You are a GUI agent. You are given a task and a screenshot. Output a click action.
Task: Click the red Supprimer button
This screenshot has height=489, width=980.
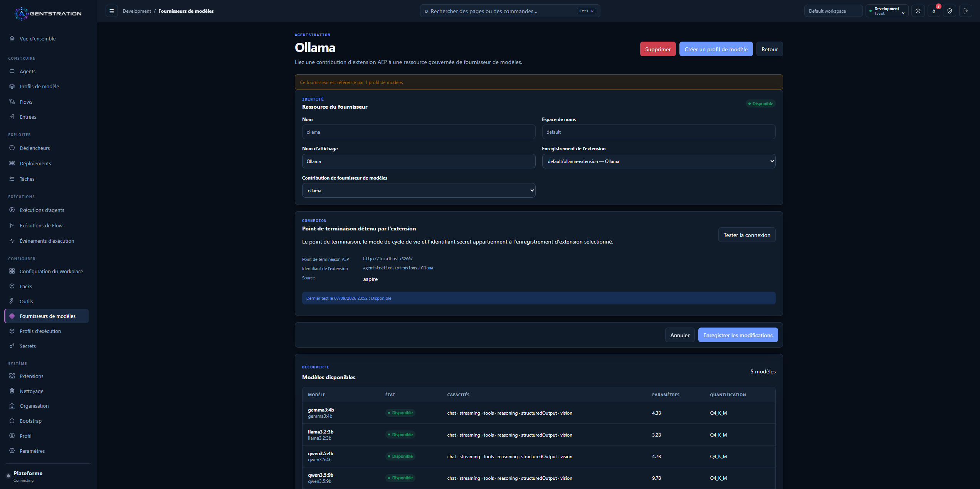click(x=658, y=49)
